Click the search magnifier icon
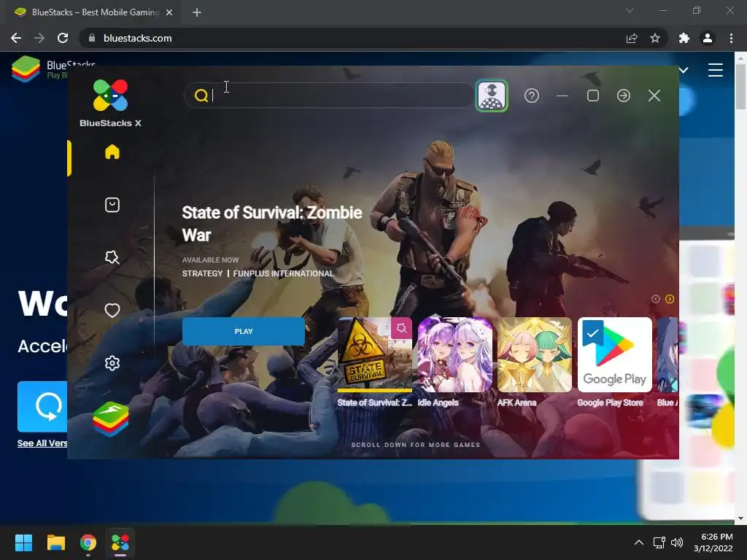The height and width of the screenshot is (560, 747). 201,96
